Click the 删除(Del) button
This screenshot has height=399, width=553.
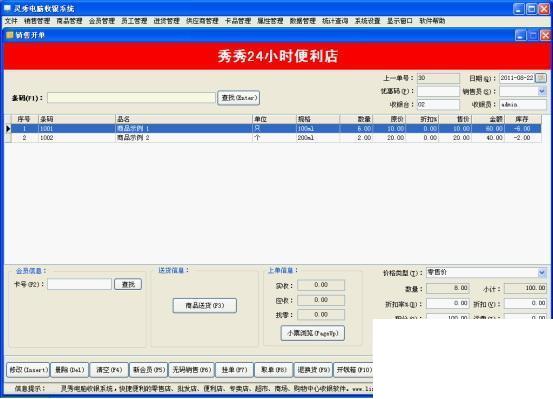click(x=69, y=370)
